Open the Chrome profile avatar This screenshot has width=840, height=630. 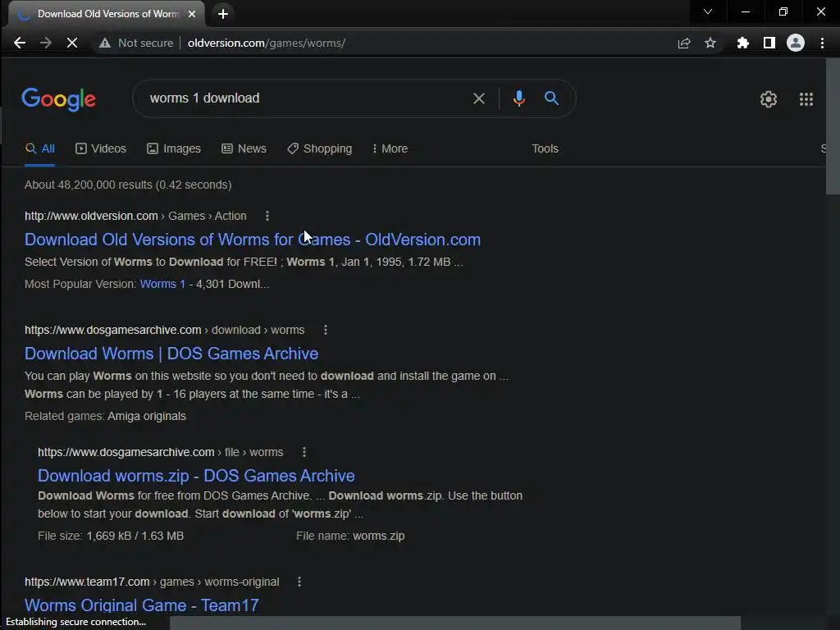pos(796,43)
